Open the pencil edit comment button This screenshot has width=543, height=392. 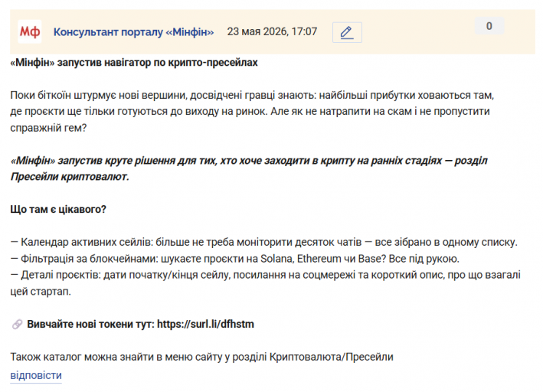pos(347,32)
